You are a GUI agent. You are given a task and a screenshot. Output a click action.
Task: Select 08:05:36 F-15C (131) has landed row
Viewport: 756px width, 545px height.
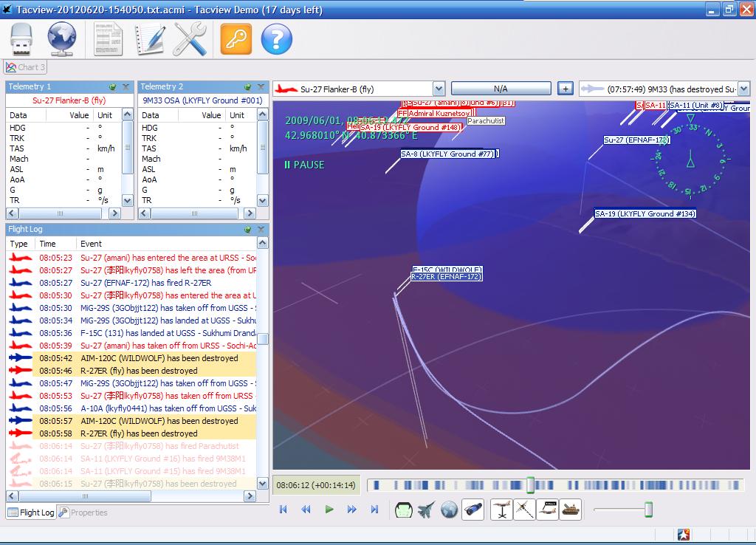click(131, 333)
